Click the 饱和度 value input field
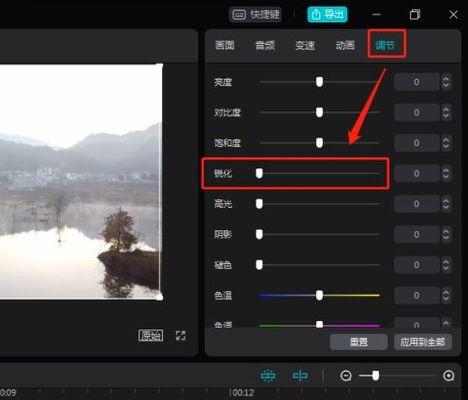 click(x=416, y=143)
